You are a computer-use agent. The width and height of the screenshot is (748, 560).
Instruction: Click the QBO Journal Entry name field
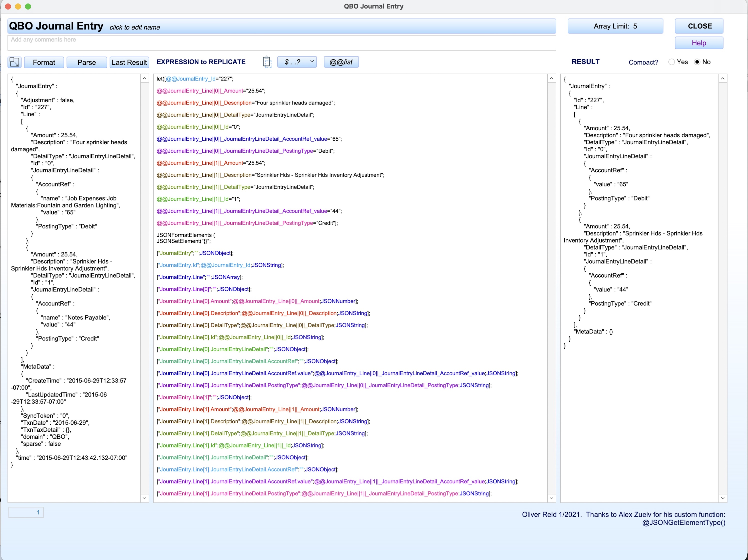click(282, 26)
